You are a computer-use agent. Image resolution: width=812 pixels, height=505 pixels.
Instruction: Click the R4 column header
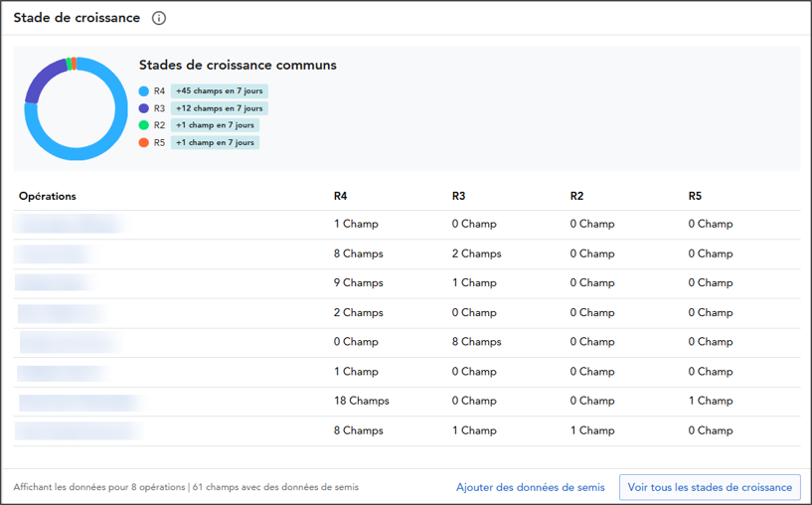340,196
